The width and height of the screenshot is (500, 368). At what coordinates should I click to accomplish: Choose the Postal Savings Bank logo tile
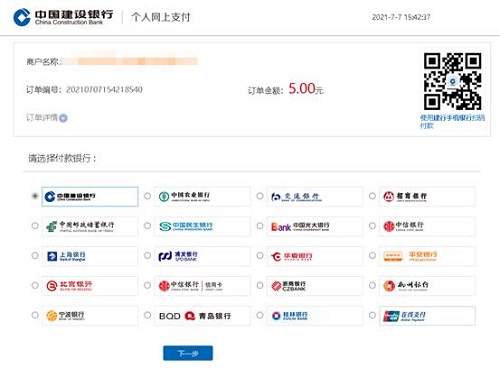[x=90, y=226]
